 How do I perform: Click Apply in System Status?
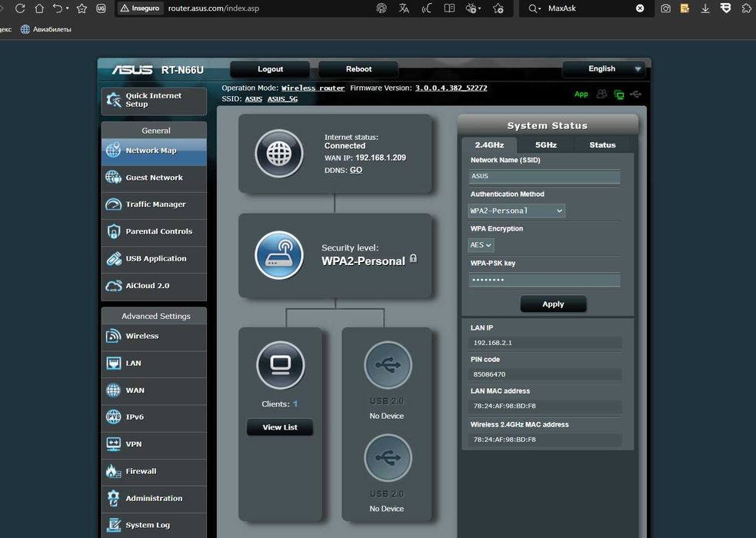coord(553,304)
